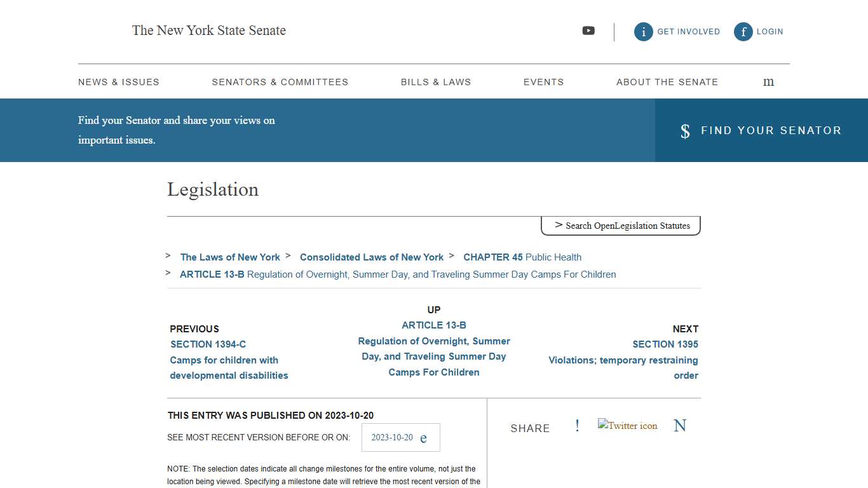Share the page using the Twitter icon
The height and width of the screenshot is (488, 868).
(x=627, y=426)
